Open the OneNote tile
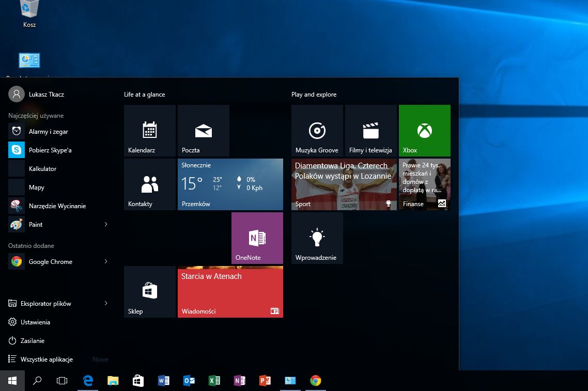 click(x=257, y=238)
